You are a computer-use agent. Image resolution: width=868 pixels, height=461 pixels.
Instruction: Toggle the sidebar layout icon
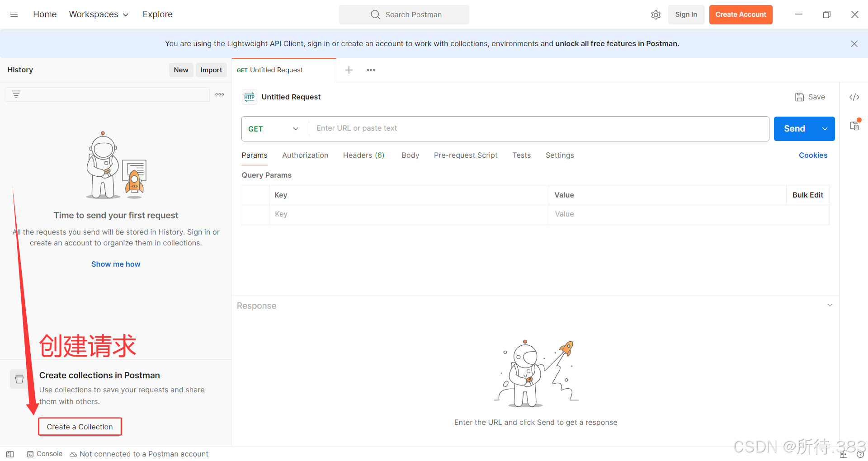click(10, 454)
